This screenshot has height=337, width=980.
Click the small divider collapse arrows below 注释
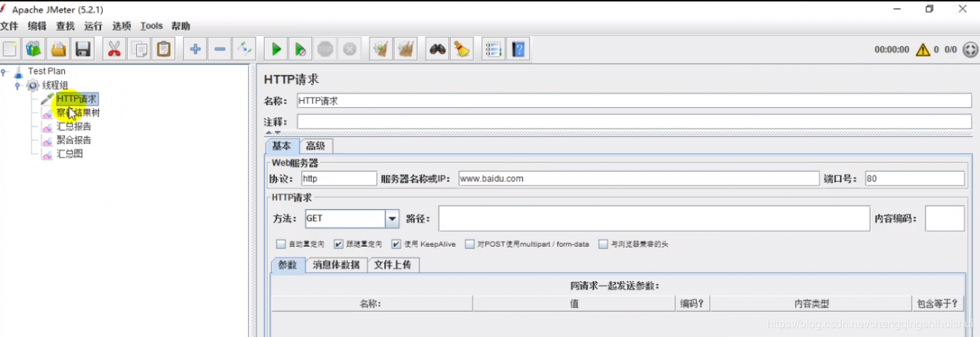[273, 133]
